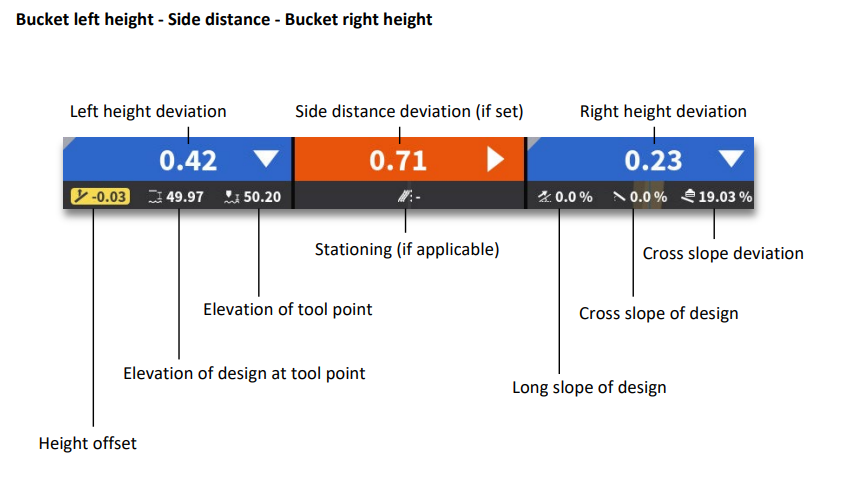Click the tool point elevation value 50.20
Screen dimensions: 860x499
262,197
